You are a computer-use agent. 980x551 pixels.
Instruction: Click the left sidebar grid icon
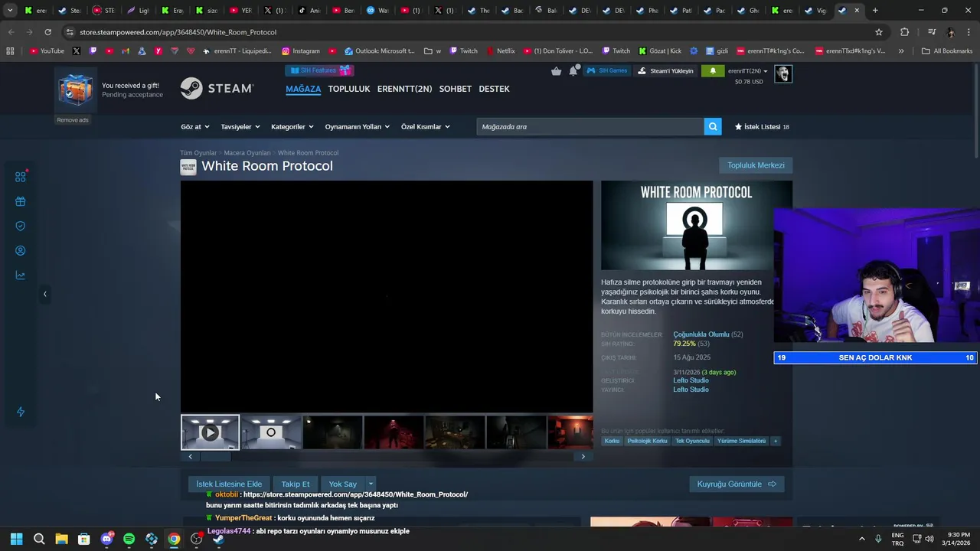(x=21, y=177)
